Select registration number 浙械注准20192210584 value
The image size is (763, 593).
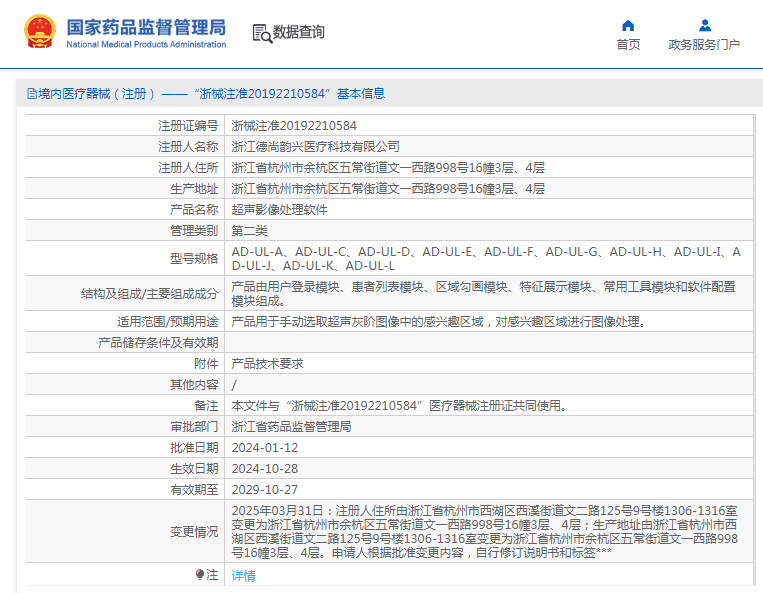click(x=294, y=126)
